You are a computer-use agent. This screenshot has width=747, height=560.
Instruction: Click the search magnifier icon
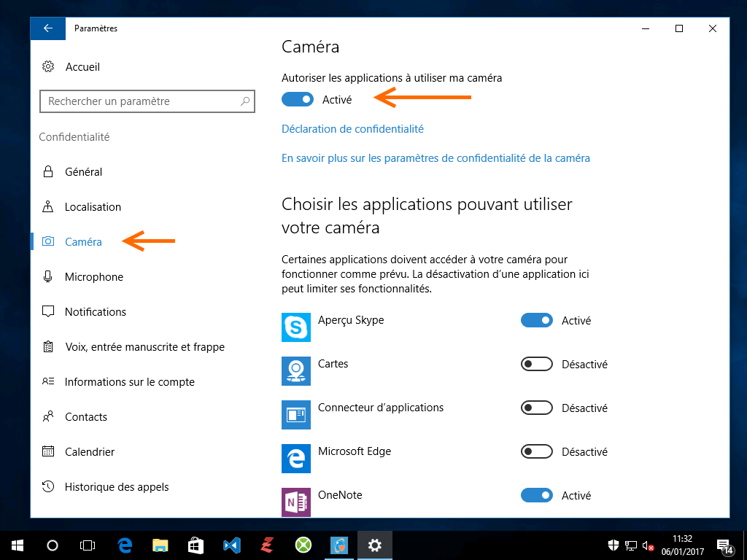click(x=245, y=101)
